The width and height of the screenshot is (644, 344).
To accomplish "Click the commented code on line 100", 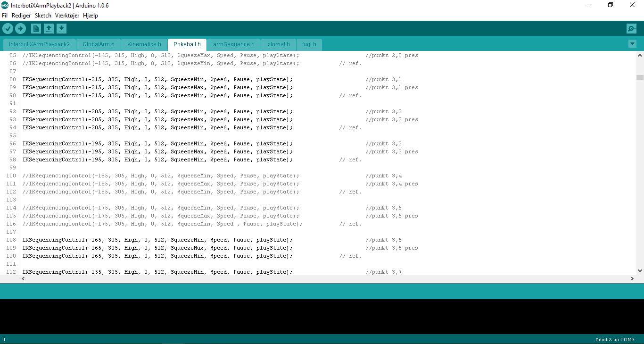I will pos(160,176).
